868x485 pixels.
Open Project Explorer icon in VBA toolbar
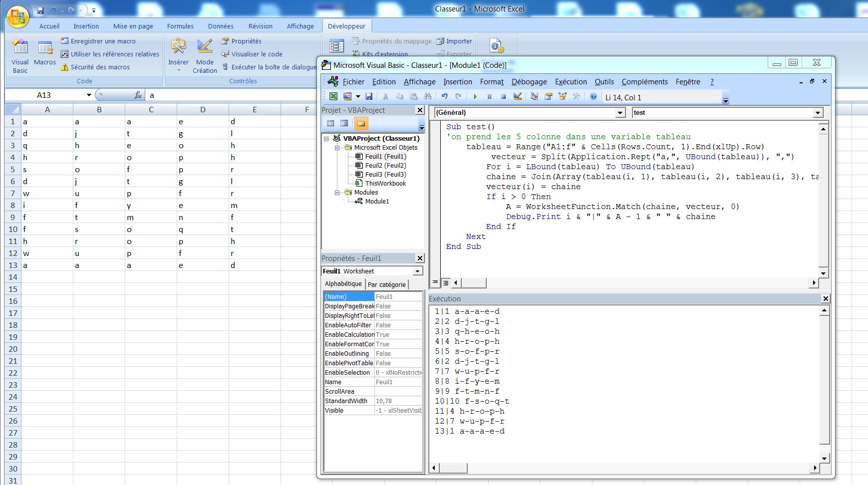(534, 96)
